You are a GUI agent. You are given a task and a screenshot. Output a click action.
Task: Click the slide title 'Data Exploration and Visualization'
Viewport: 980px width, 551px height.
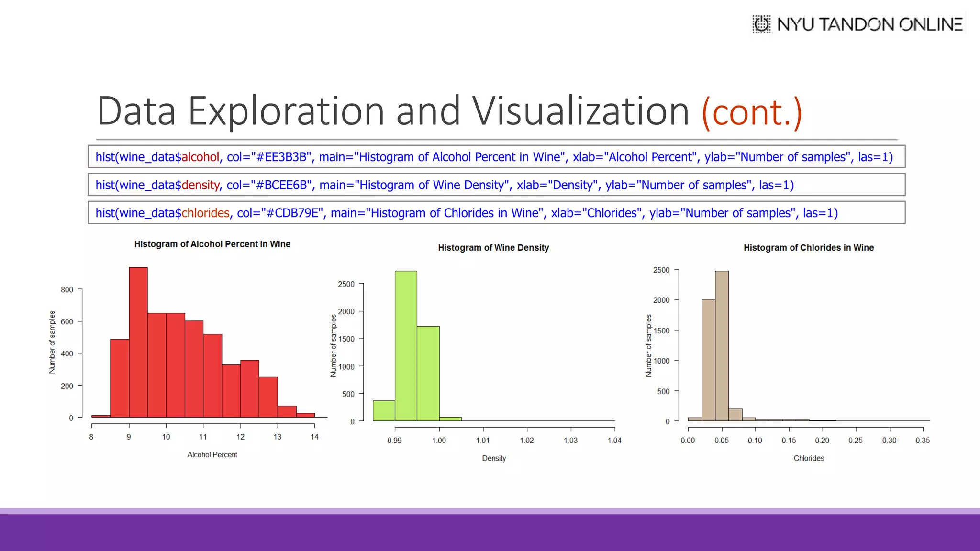[392, 111]
